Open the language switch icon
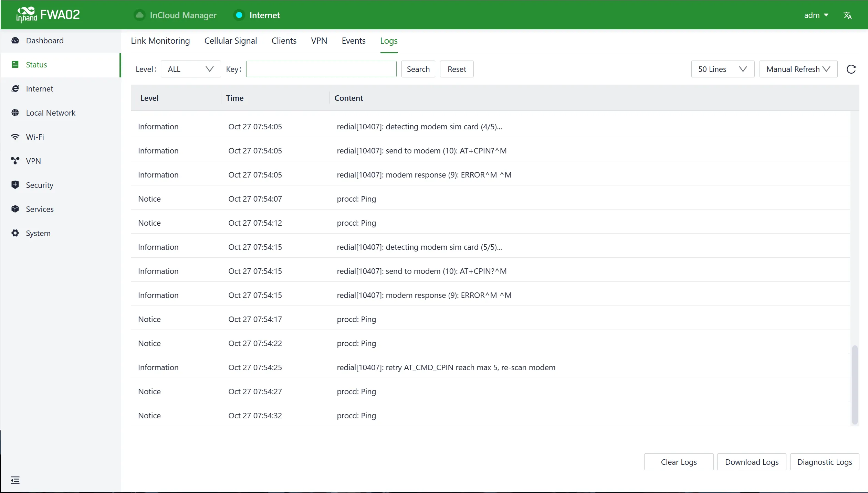 pos(847,15)
